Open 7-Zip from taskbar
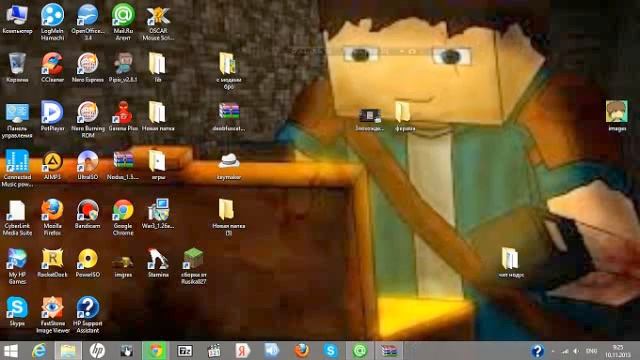This screenshot has width=640, height=360. 184,351
